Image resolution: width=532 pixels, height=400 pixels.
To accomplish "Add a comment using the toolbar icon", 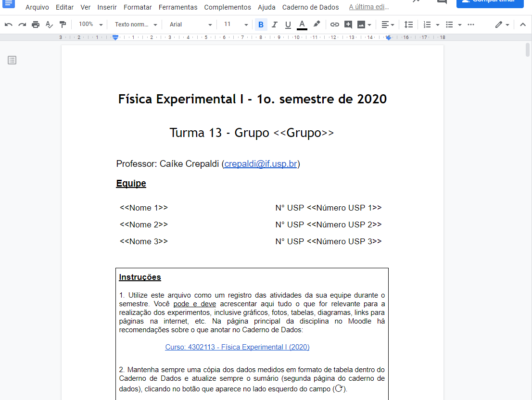I will point(348,25).
